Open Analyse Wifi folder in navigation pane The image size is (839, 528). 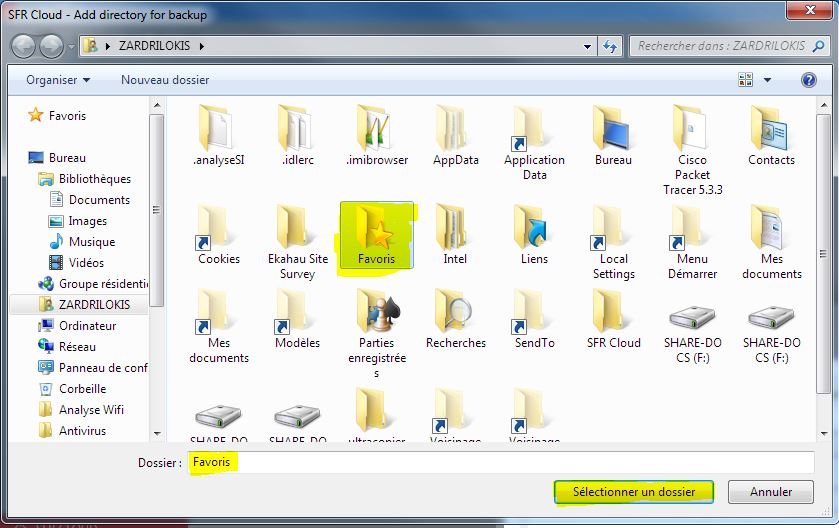pos(81,410)
